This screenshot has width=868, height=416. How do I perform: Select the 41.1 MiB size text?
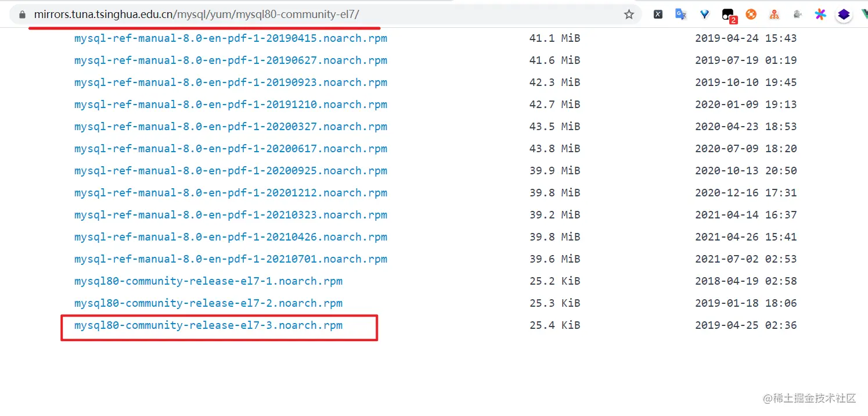click(554, 38)
